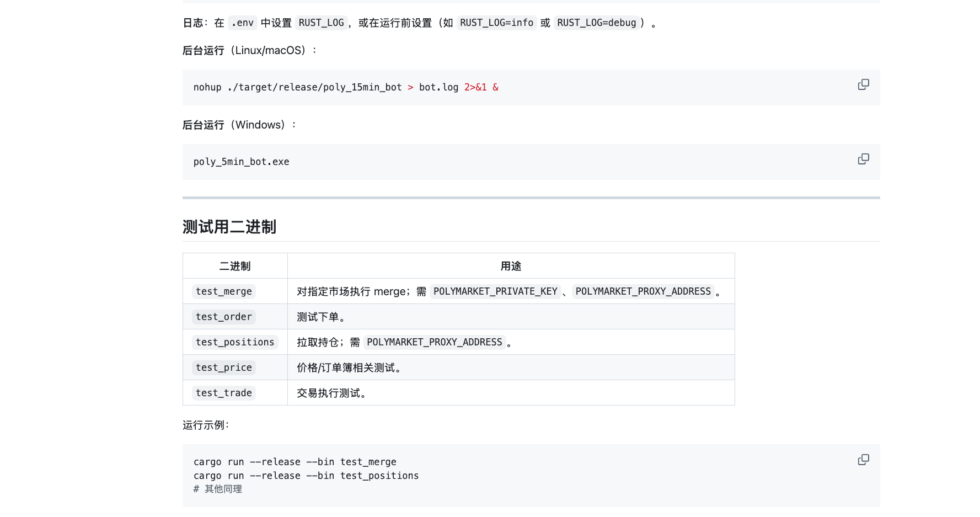Click POLYMARKET_PRIVATE_KEY in the test_merge row
This screenshot has width=980, height=517.
tap(495, 291)
